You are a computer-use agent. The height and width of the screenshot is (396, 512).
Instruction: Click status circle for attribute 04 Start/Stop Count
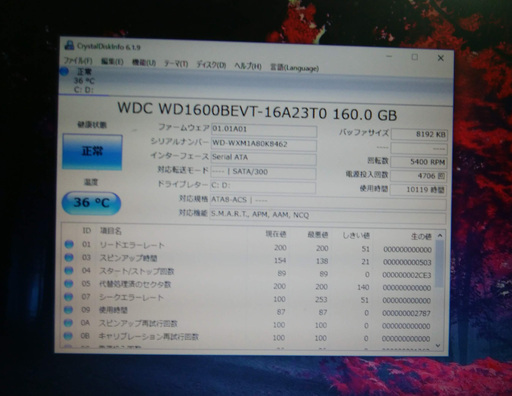pyautogui.click(x=69, y=271)
